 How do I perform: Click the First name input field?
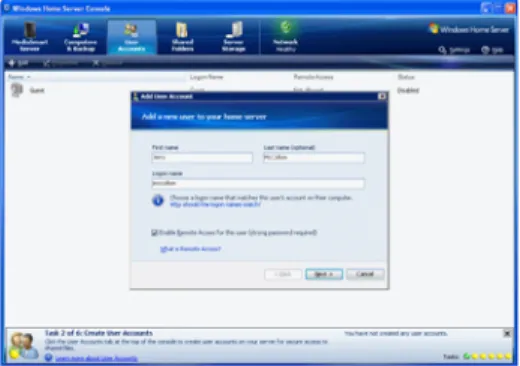202,157
